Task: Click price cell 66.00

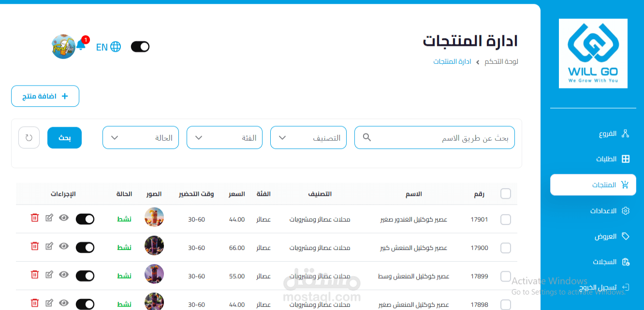Action: click(x=237, y=248)
